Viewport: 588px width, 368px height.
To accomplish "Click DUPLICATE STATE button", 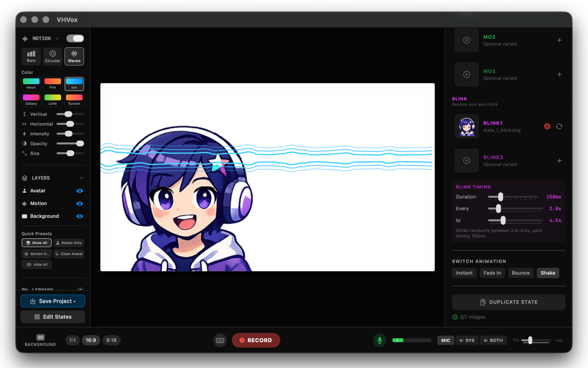I will [x=509, y=302].
